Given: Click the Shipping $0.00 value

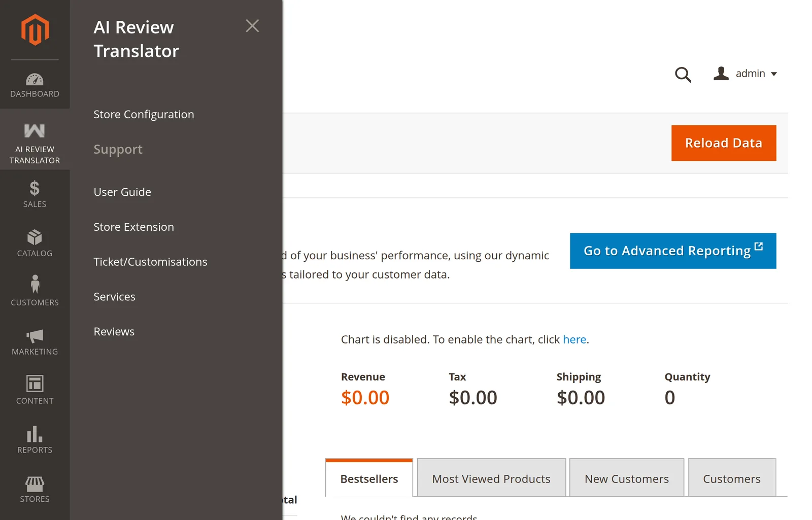Looking at the screenshot, I should click(x=581, y=398).
